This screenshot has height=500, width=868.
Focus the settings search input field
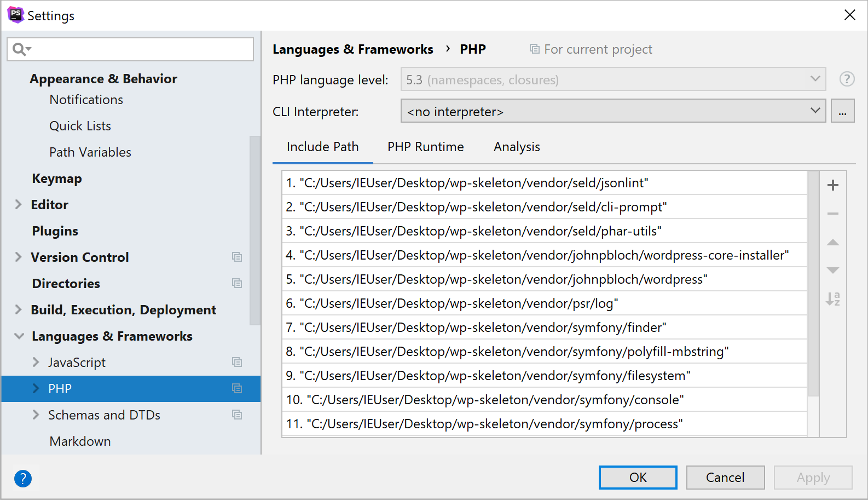pyautogui.click(x=142, y=49)
